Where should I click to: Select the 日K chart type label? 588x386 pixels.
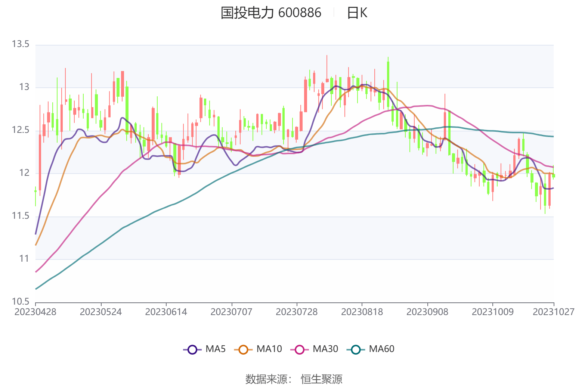click(357, 13)
